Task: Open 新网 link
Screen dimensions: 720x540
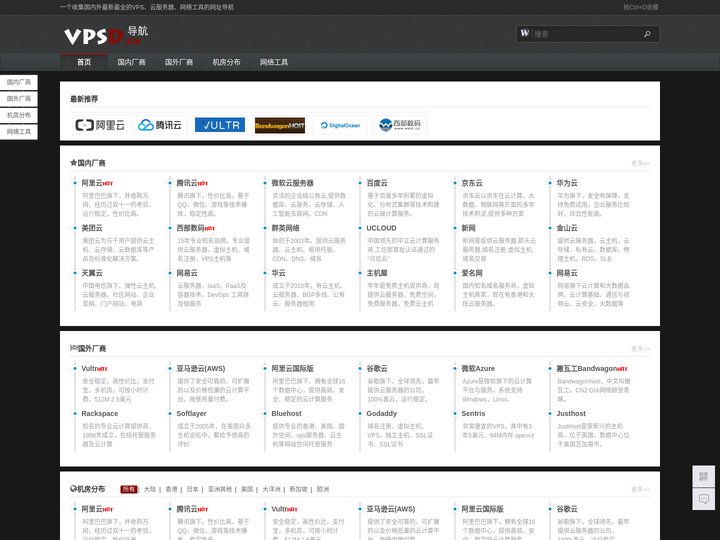Action: pyautogui.click(x=468, y=228)
